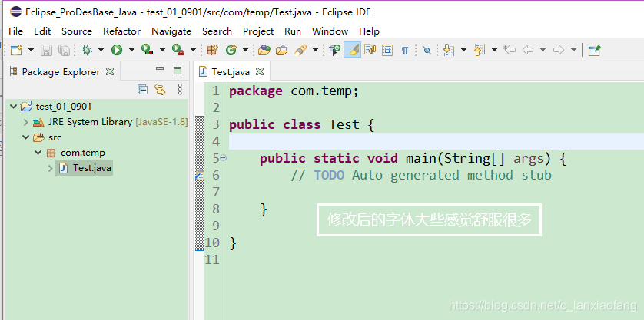
Task: Collapse the com.temp package node
Action: pos(38,153)
